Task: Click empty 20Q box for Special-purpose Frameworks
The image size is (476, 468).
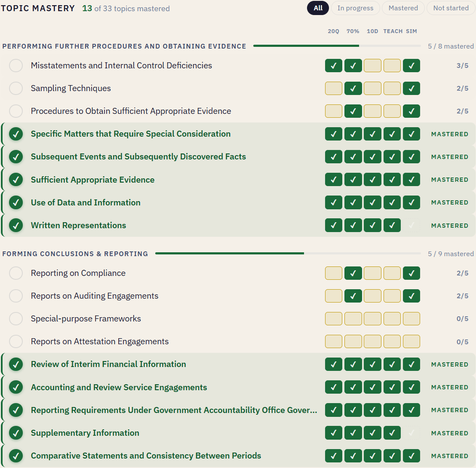Action: (x=334, y=319)
